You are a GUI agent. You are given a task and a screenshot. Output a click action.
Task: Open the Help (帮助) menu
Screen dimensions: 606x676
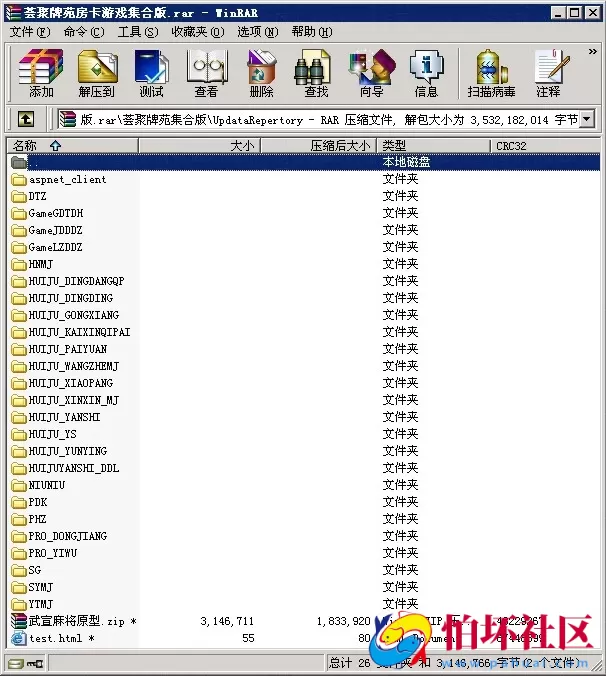tap(312, 32)
